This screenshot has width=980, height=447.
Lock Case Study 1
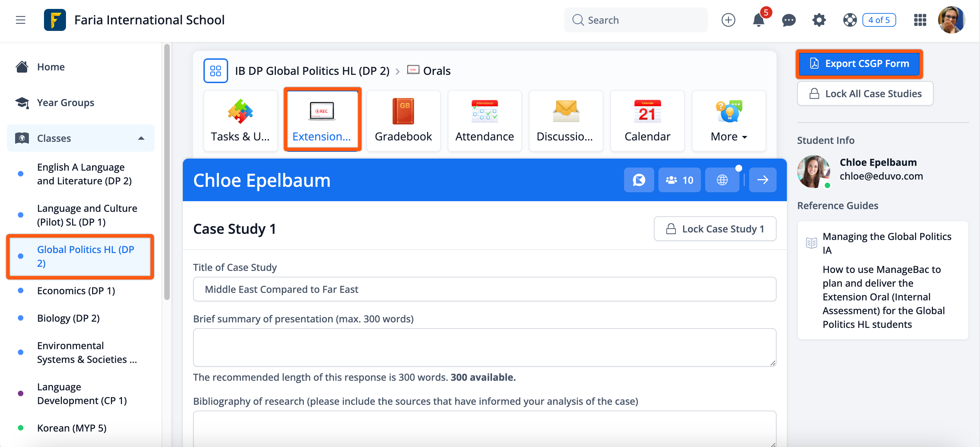(714, 229)
